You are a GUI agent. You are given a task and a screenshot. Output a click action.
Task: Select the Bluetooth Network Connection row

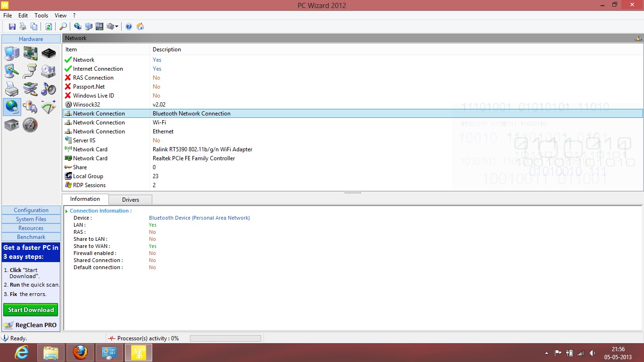point(353,114)
